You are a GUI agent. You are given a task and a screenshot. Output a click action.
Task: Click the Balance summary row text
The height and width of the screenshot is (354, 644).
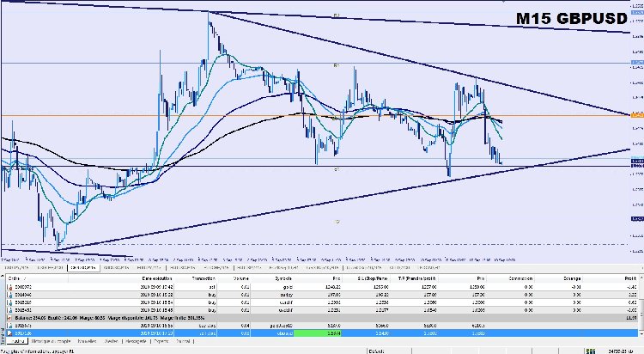point(110,318)
